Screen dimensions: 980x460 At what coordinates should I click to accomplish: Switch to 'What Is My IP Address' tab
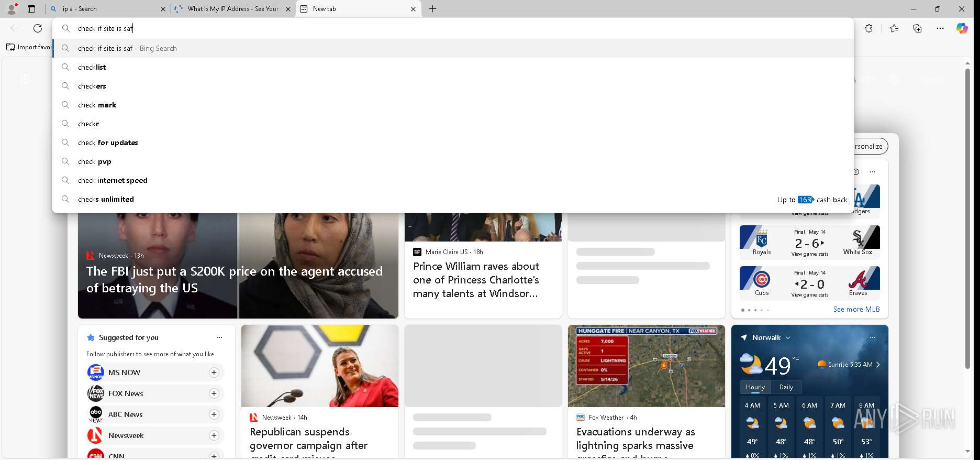pos(233,9)
